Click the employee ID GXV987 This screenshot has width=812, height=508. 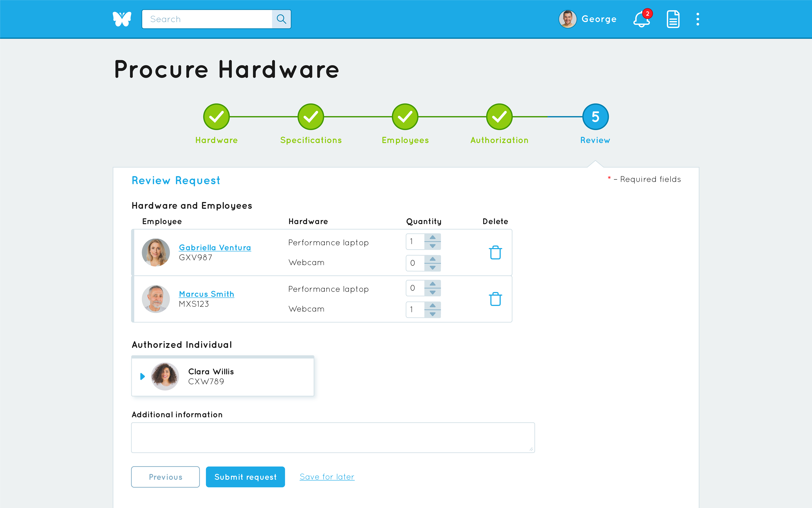pyautogui.click(x=196, y=258)
